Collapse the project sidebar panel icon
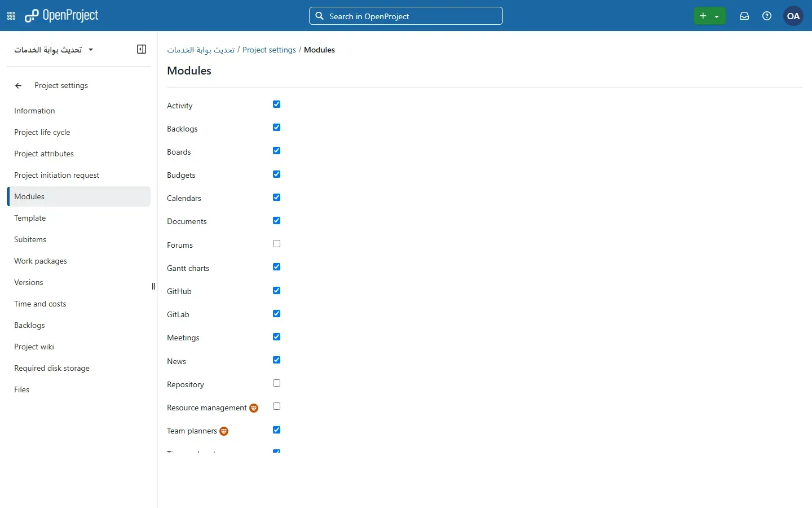Screen dimensions: 812x508 tap(142, 49)
